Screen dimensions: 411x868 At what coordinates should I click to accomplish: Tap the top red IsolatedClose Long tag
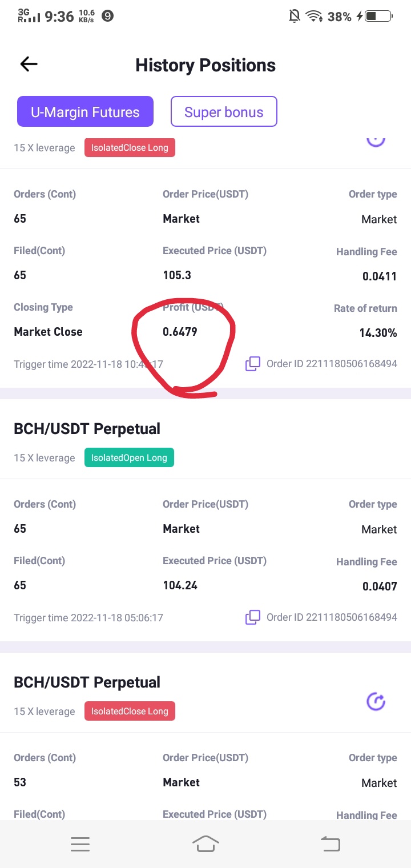click(x=130, y=148)
